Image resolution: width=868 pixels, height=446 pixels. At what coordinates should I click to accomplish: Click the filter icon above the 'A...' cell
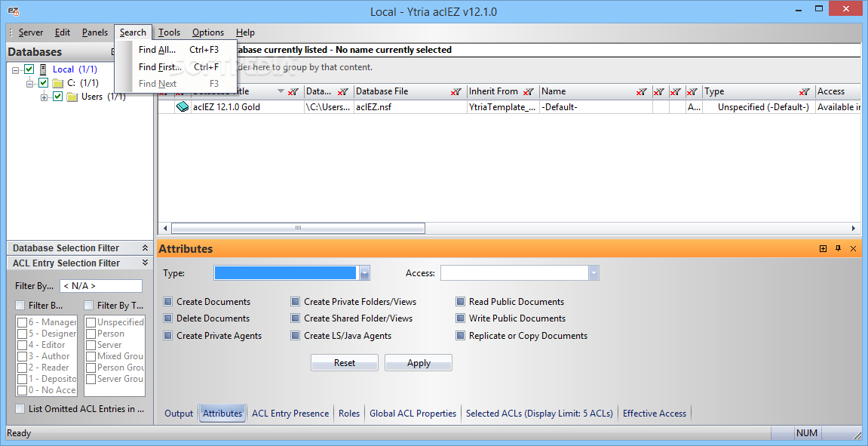(x=692, y=92)
